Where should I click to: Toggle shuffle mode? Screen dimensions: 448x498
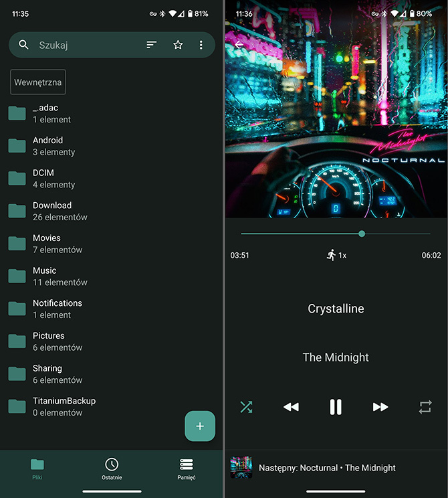click(246, 407)
